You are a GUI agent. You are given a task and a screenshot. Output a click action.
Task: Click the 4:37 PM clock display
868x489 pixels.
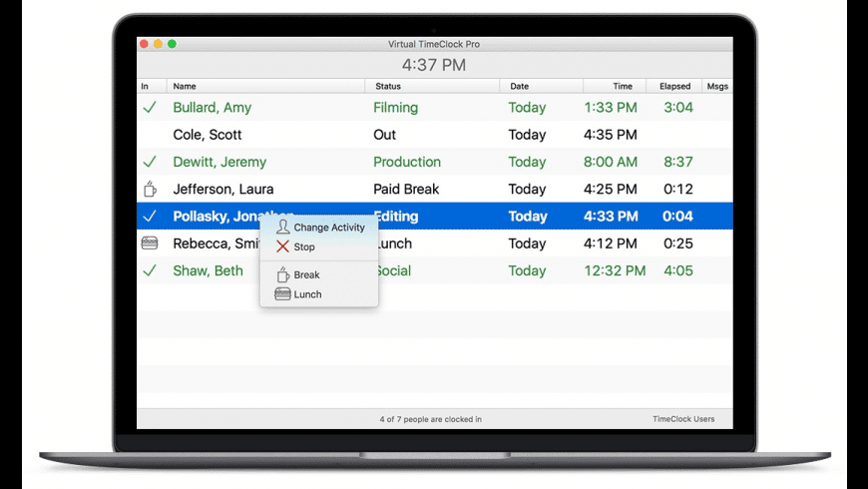434,65
